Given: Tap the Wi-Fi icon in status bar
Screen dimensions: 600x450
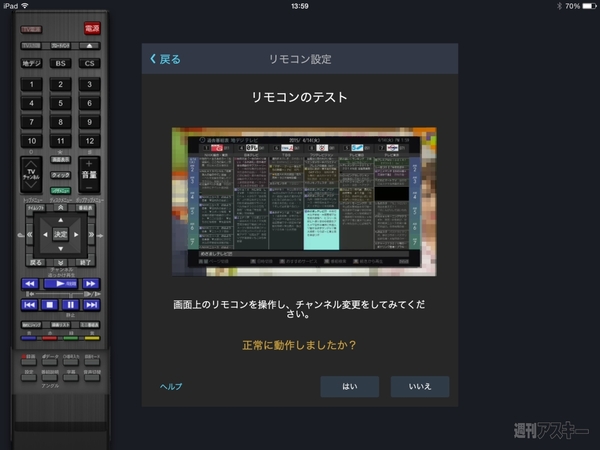Looking at the screenshot, I should pos(25,6).
